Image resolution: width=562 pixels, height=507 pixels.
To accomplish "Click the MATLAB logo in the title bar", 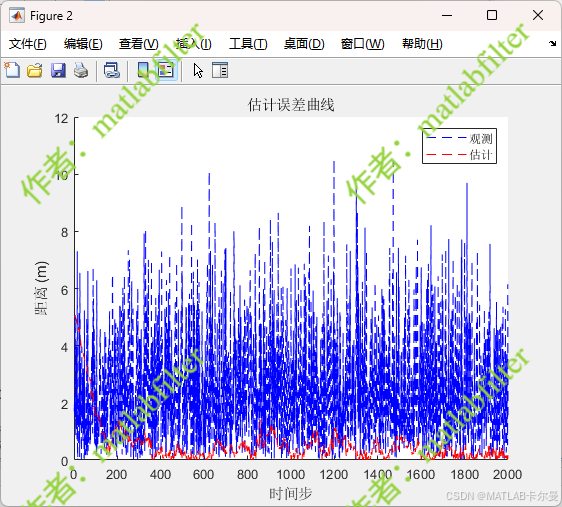I will coord(17,15).
